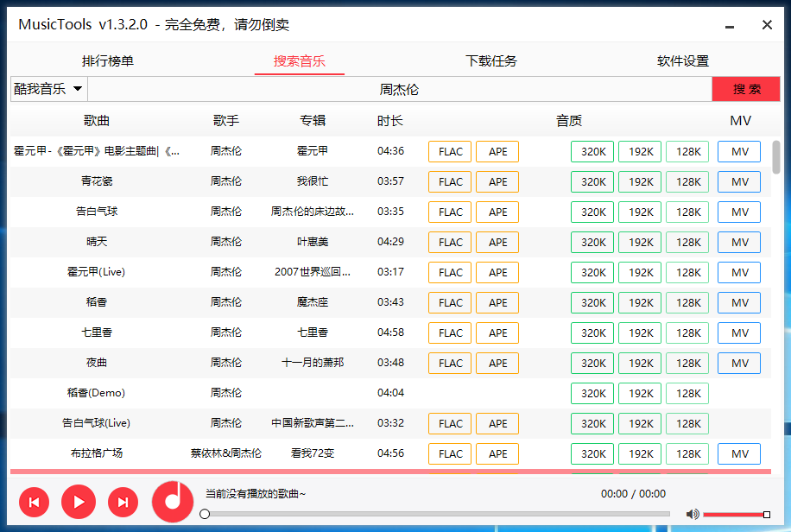The width and height of the screenshot is (791, 532).
Task: Click the 当前没有播放的歌曲 status text
Action: 256,494
